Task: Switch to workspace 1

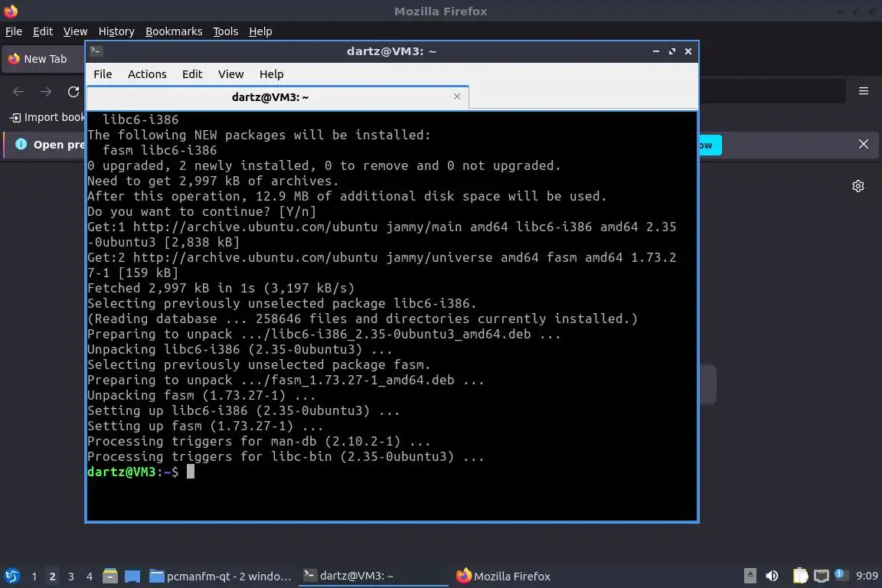Action: point(34,577)
